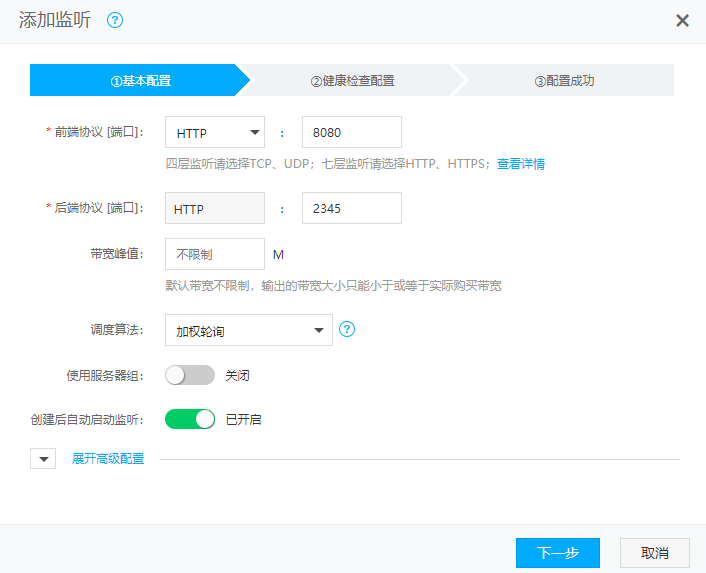Open the 调度算法 加权轮询 dropdown

pyautogui.click(x=249, y=330)
